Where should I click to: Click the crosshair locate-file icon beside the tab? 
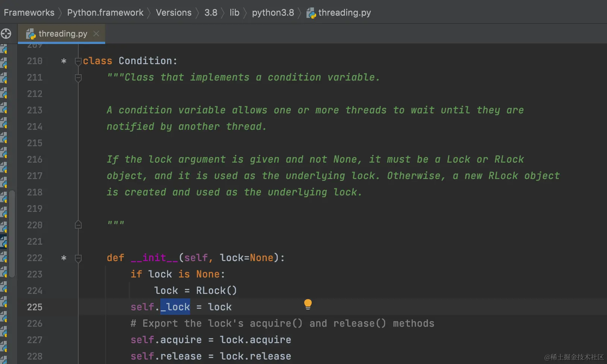coord(6,34)
